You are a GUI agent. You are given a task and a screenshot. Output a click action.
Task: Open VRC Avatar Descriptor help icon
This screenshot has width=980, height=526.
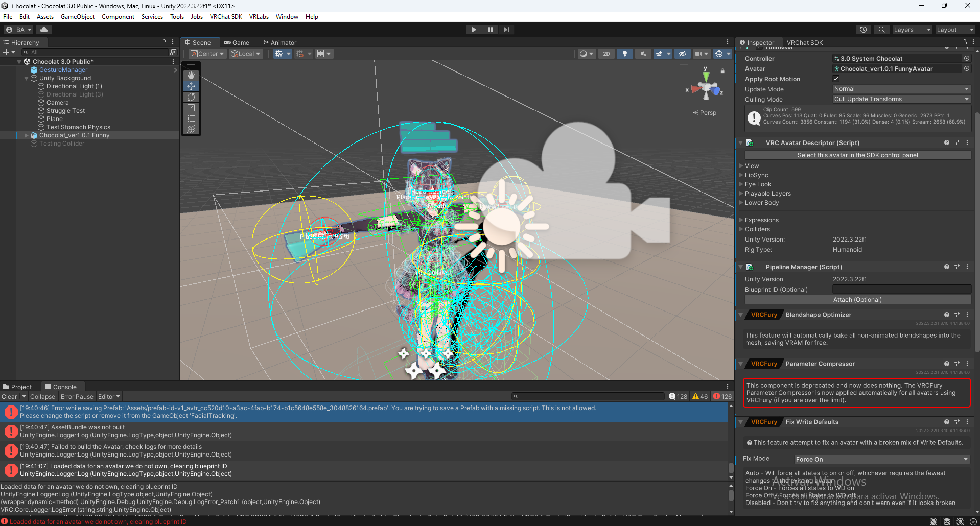(946, 143)
